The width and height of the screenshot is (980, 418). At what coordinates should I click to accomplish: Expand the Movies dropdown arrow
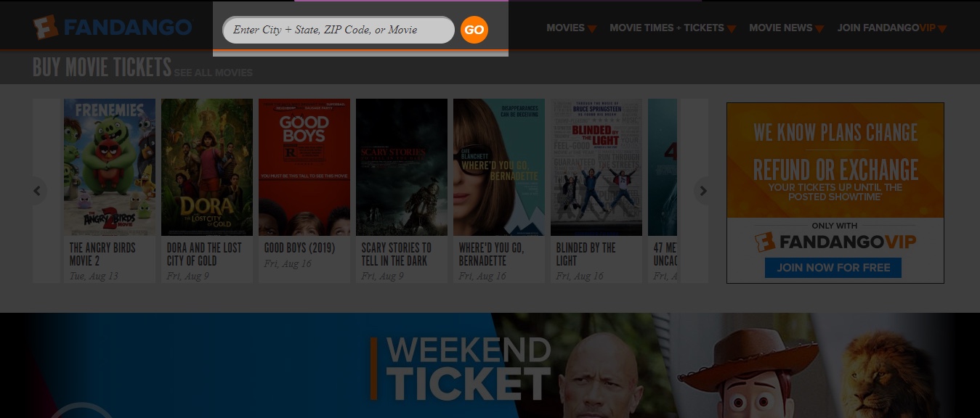[x=592, y=29]
